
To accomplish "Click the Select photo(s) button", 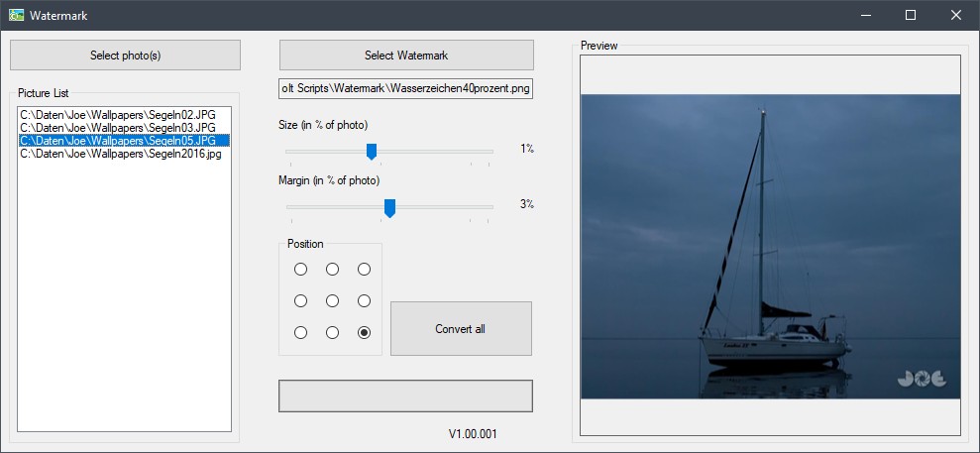I will tap(125, 55).
